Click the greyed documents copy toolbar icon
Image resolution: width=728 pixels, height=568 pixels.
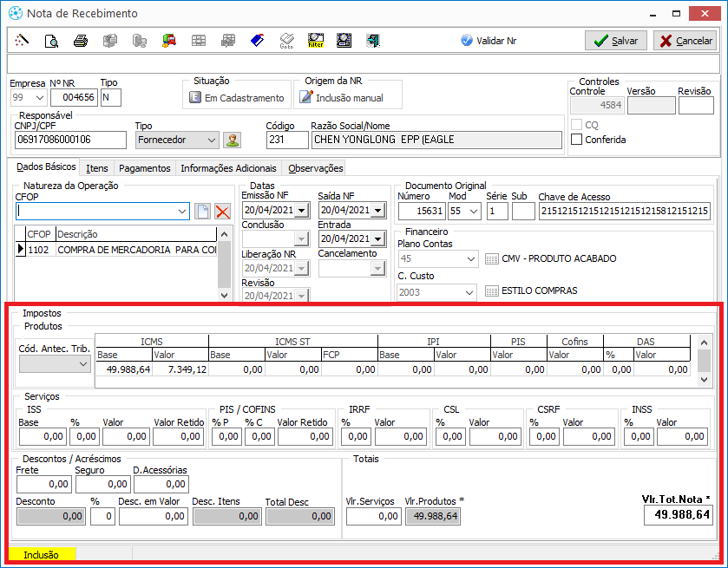coord(110,41)
